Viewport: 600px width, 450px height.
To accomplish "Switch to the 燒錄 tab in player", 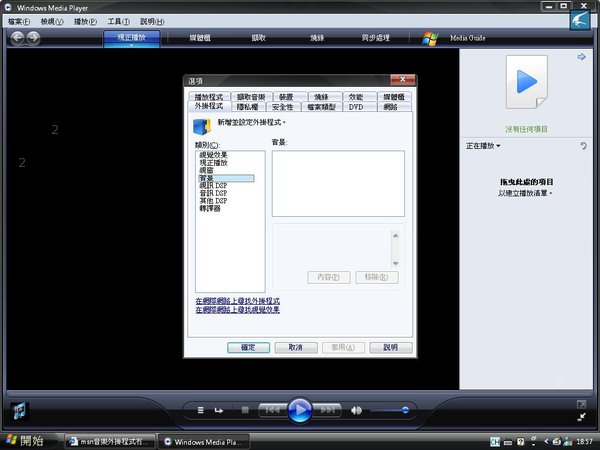I will [317, 38].
